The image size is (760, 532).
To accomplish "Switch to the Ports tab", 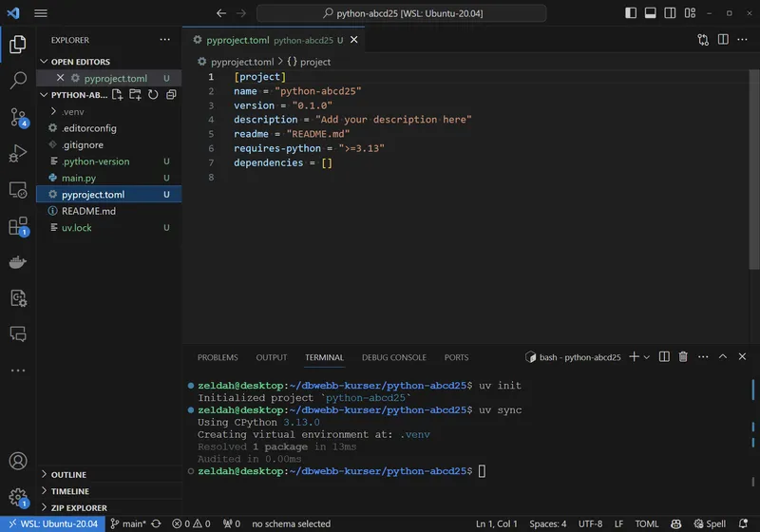I will 456,357.
